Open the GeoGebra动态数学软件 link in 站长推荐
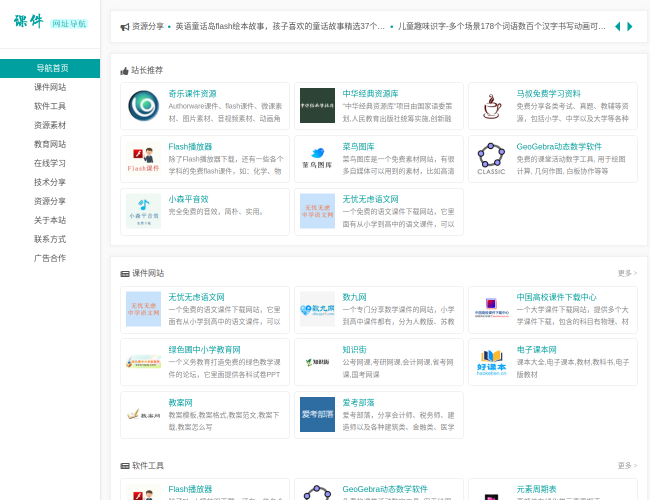Image resolution: width=650 pixels, height=500 pixels. [559, 147]
